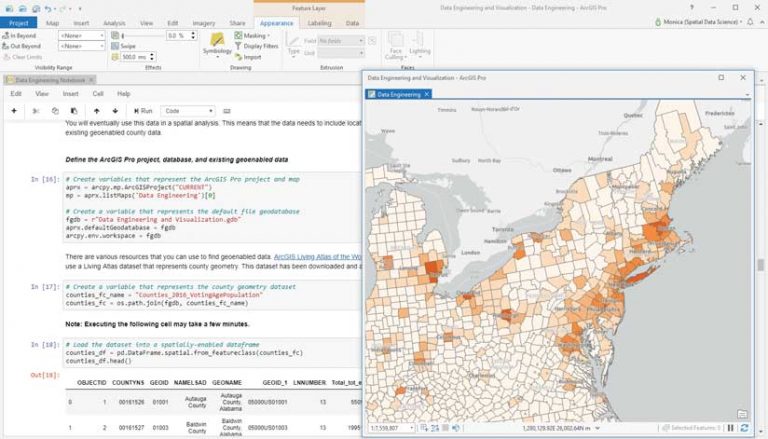Click the Undo arrow in quick access toolbar
The image size is (768, 439).
[x=48, y=8]
